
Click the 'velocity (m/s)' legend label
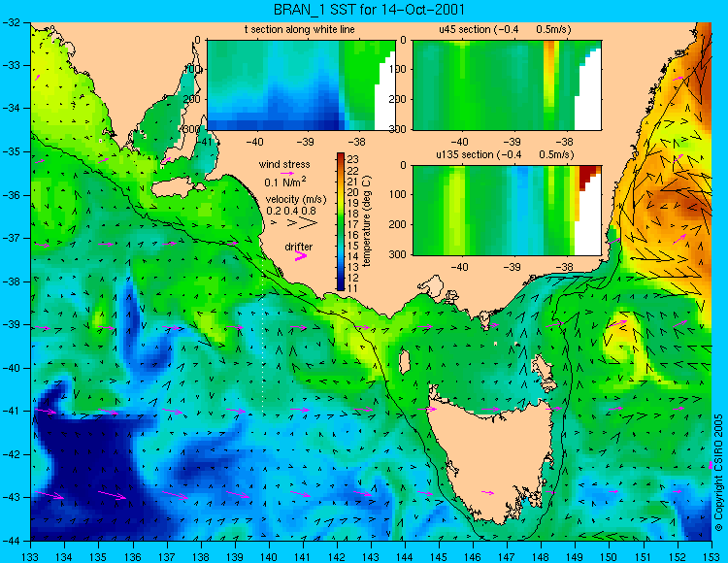pos(296,200)
